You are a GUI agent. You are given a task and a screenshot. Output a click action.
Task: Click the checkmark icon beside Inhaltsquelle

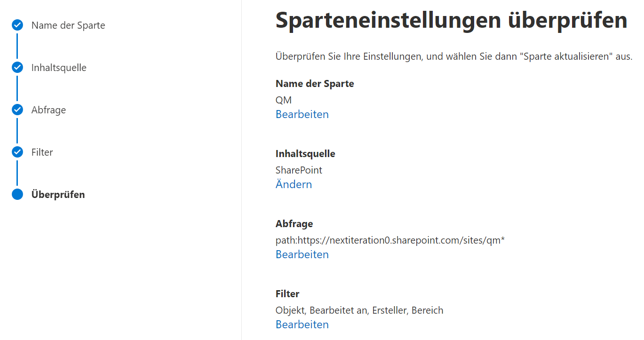point(17,68)
